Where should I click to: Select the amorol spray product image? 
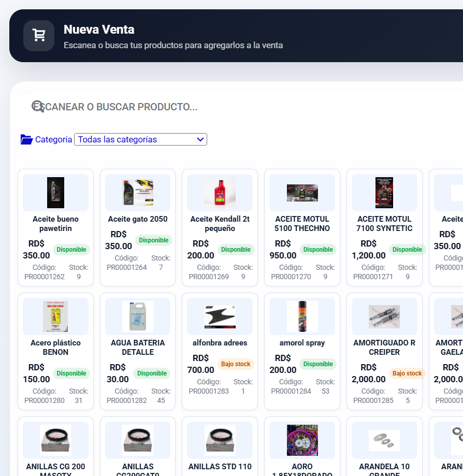pos(302,316)
